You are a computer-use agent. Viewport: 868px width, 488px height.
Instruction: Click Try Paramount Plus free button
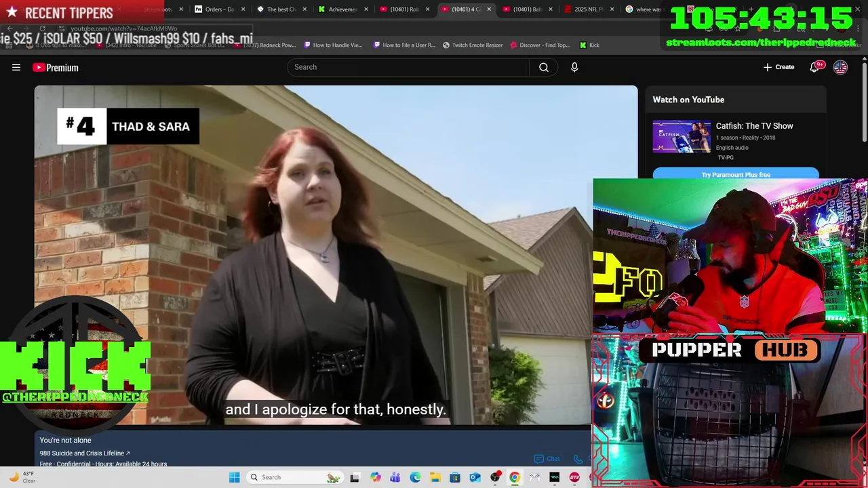point(736,175)
